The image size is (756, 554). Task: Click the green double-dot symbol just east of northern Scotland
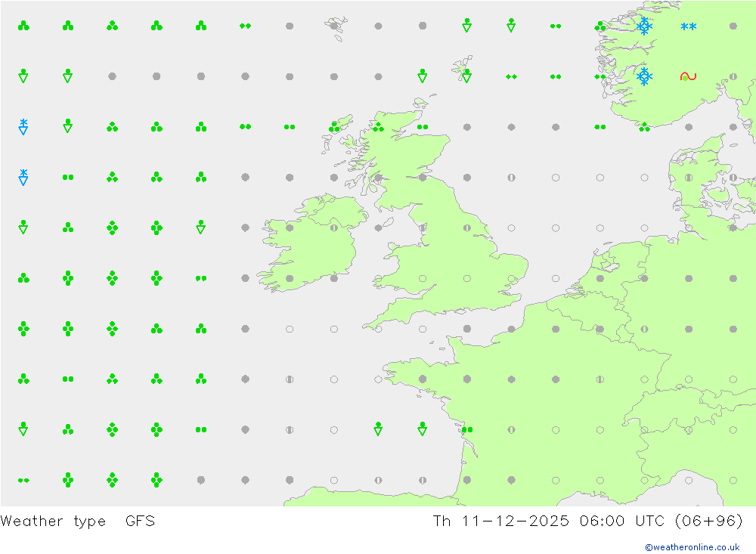[423, 127]
